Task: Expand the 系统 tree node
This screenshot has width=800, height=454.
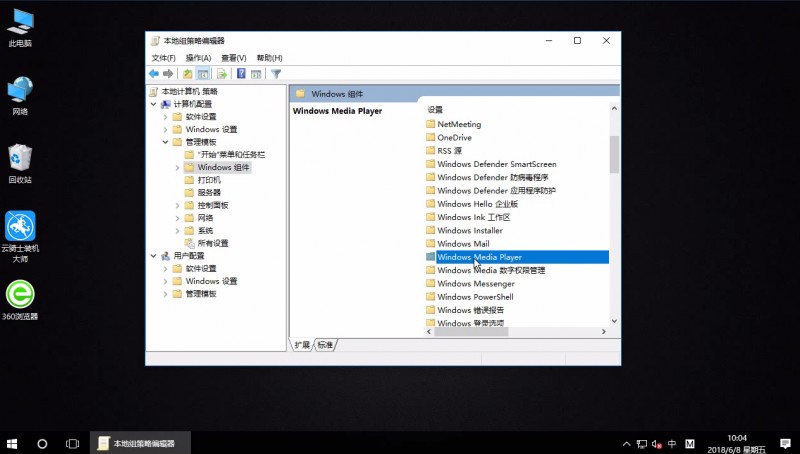Action: click(x=178, y=231)
